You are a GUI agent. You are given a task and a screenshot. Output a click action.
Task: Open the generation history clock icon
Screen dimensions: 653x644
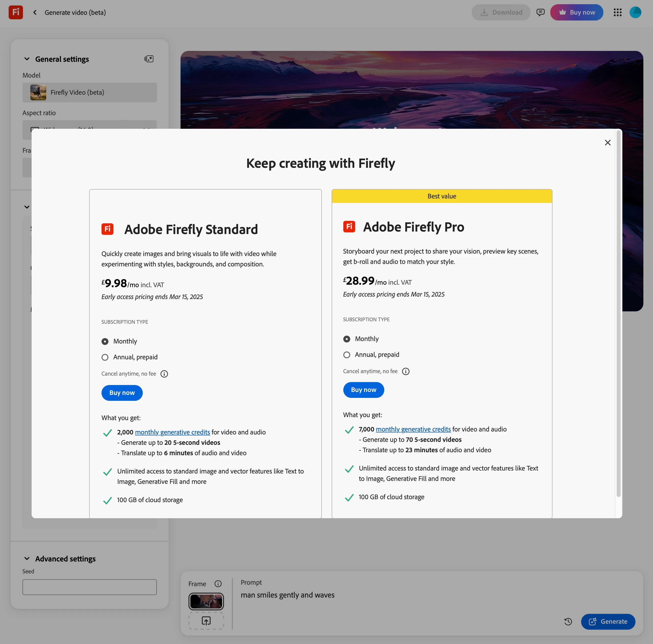tap(568, 622)
